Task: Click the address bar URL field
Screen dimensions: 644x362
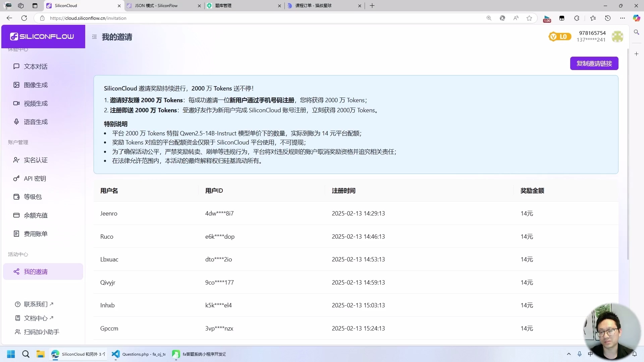Action: pos(262,18)
